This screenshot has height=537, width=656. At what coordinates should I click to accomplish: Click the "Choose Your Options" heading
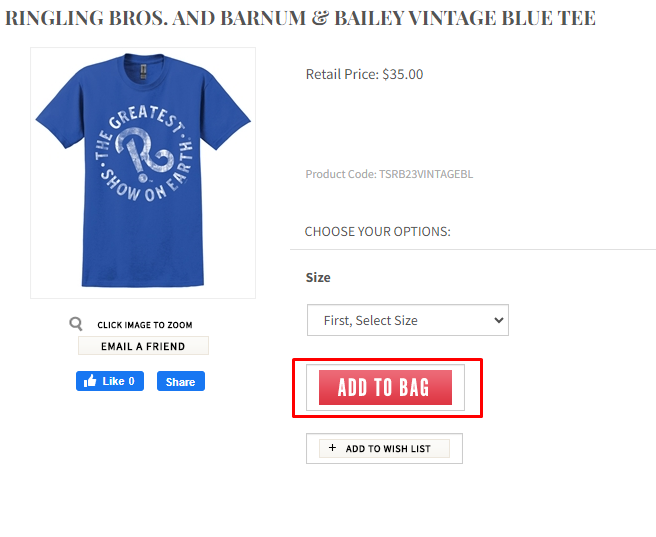pyautogui.click(x=377, y=231)
